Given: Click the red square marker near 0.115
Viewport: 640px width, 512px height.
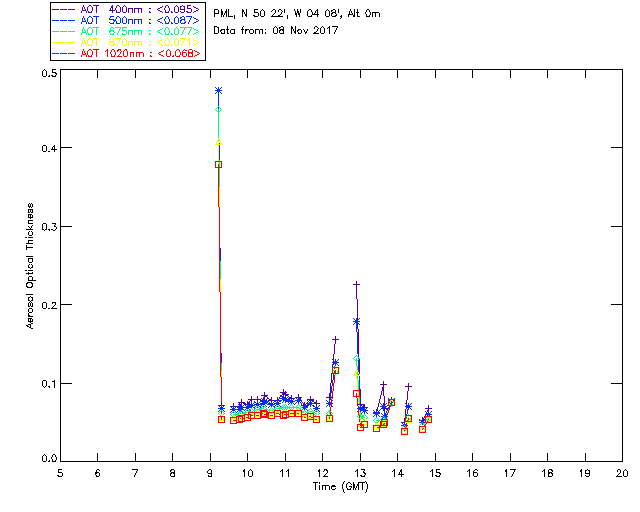Looking at the screenshot, I should (x=336, y=370).
